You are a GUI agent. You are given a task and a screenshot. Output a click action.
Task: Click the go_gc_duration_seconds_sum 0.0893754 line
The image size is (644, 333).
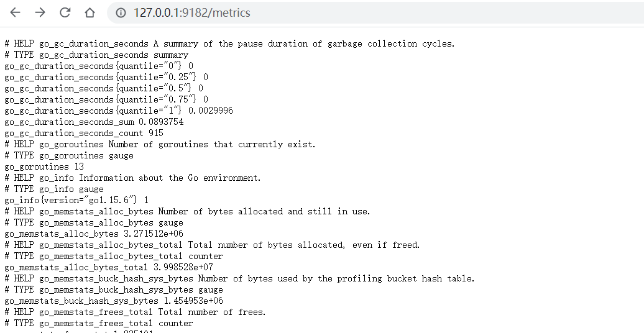tap(94, 122)
